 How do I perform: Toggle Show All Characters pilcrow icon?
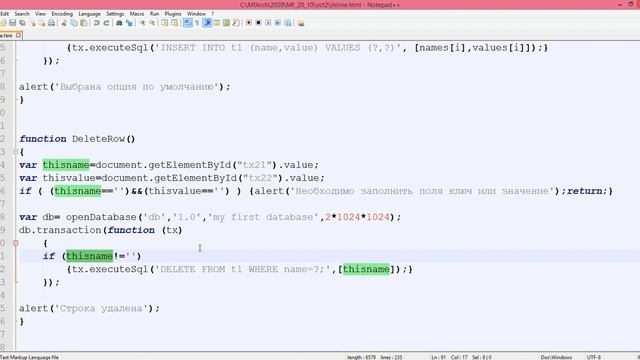pos(197,23)
